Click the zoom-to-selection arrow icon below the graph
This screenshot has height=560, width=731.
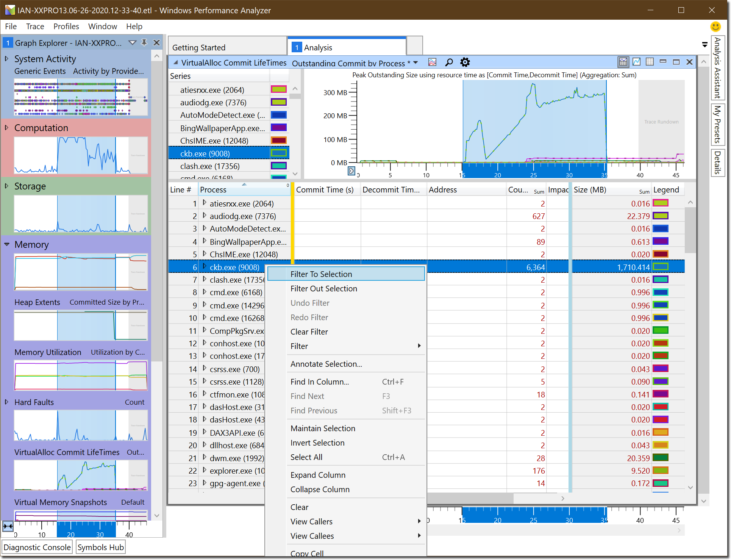tap(351, 171)
